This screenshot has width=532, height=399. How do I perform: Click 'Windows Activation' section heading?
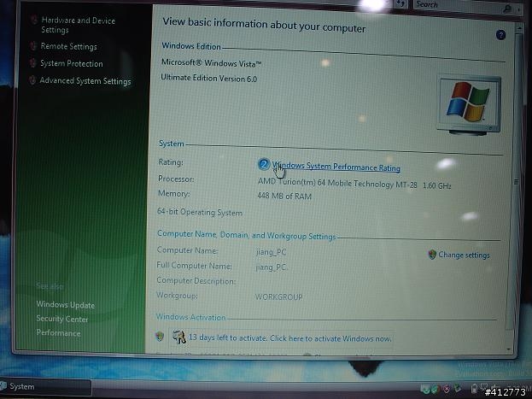(x=190, y=317)
